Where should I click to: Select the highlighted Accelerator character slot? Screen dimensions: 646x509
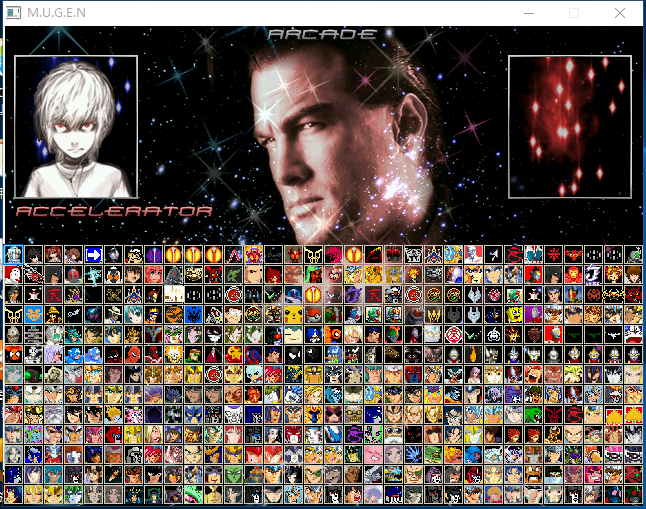[x=13, y=255]
